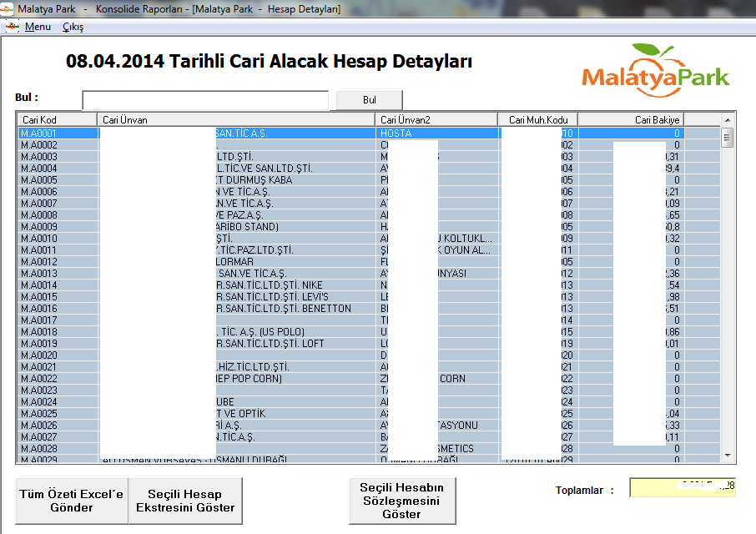The image size is (756, 534).
Task: Click the 'EP POP CORN)' title cell
Action: (x=249, y=378)
